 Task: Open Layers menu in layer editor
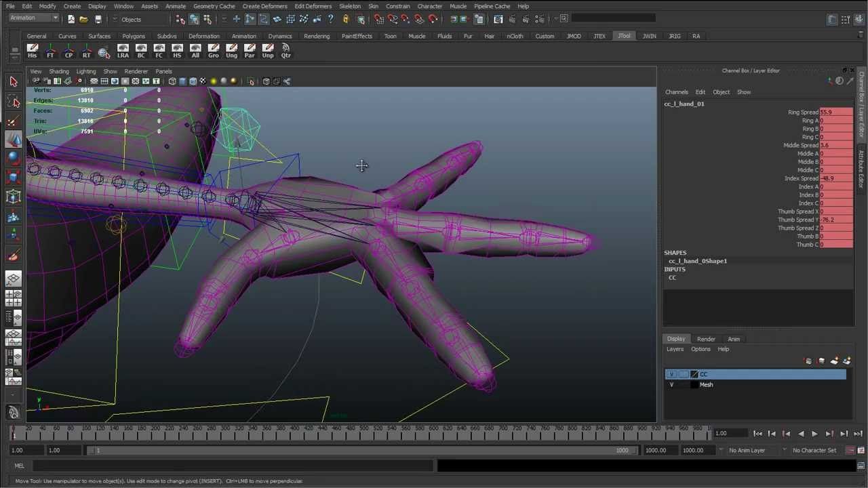(675, 349)
